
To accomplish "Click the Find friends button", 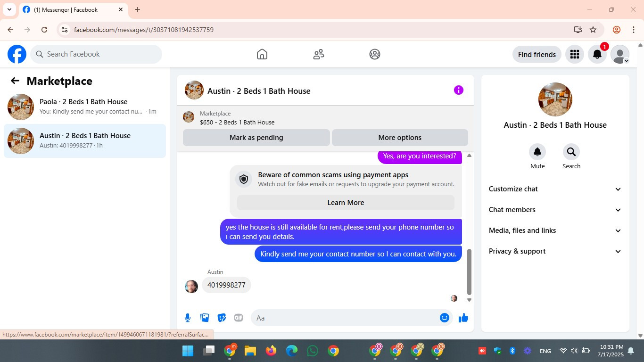I will click(x=537, y=54).
